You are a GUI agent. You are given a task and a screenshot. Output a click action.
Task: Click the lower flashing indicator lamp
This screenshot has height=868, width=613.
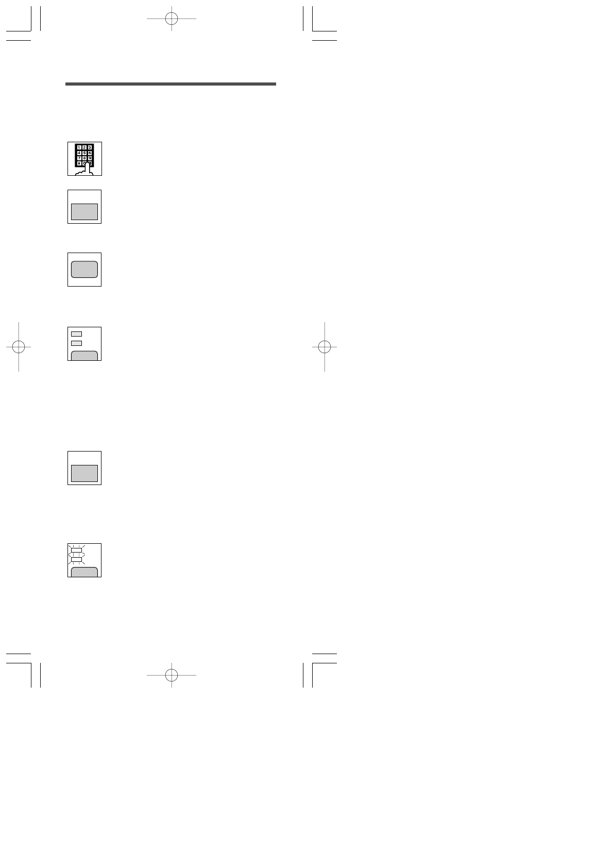pyautogui.click(x=76, y=559)
